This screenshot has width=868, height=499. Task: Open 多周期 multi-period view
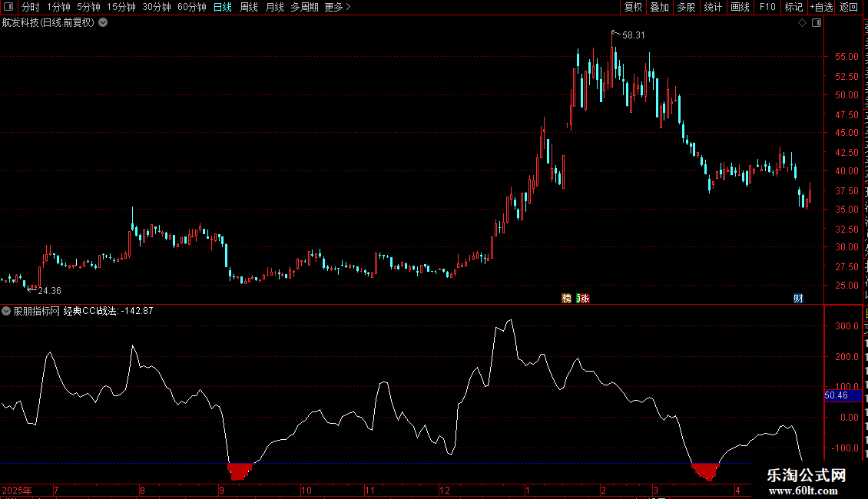click(x=304, y=7)
